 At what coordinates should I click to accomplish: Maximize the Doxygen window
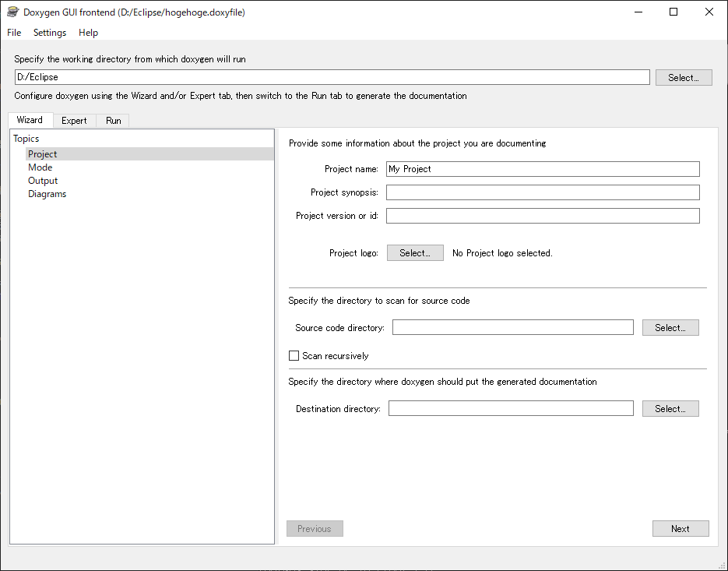(x=673, y=12)
